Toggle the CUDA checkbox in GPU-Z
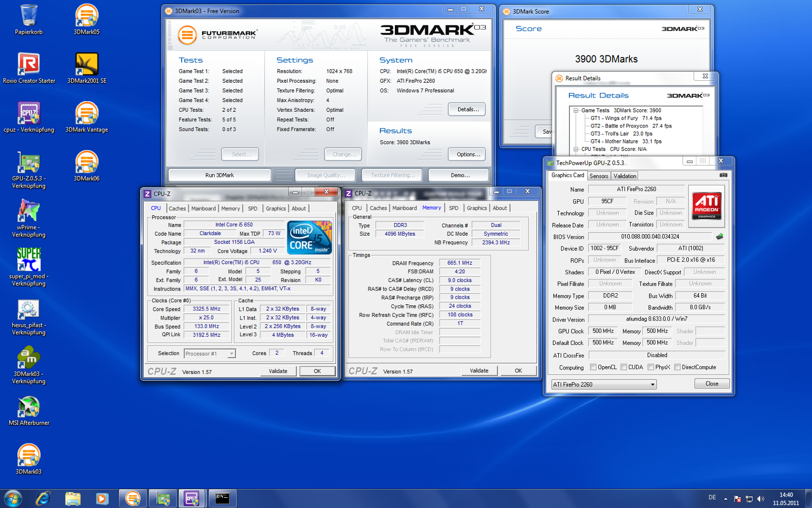Screen dimensions: 812x508 click(x=624, y=367)
